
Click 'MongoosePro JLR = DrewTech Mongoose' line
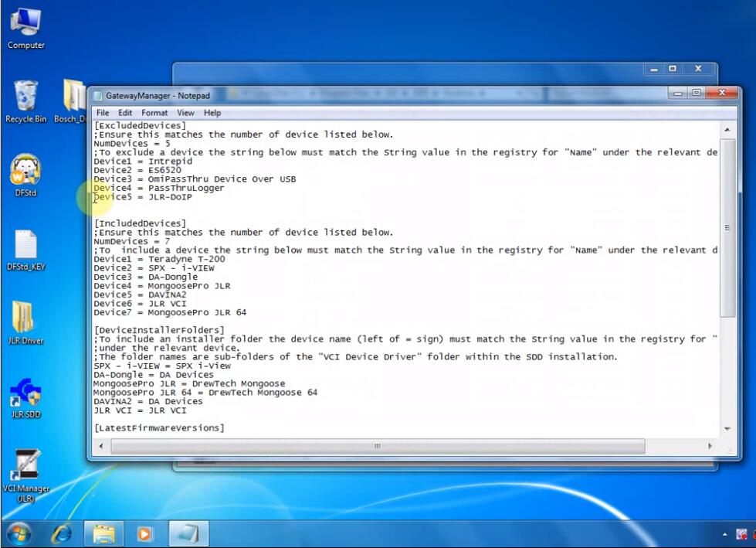point(189,383)
